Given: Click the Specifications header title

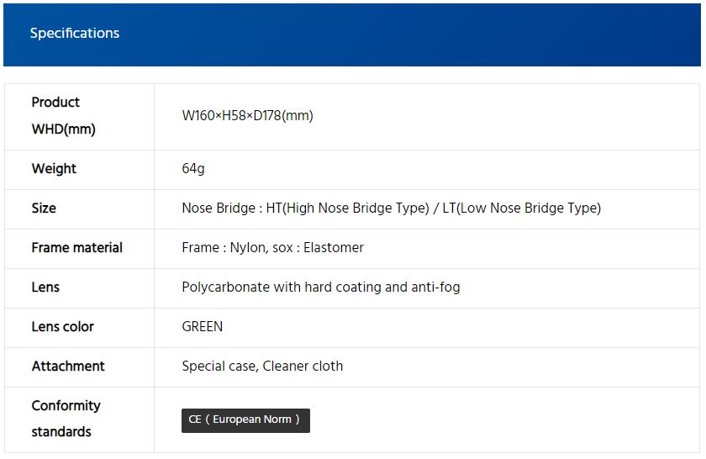Looking at the screenshot, I should (x=75, y=33).
